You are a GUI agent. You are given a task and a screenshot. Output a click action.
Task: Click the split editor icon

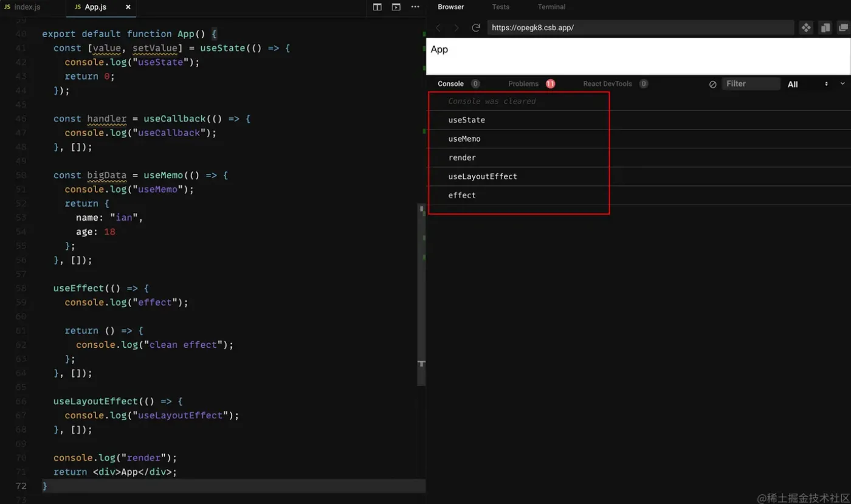377,7
